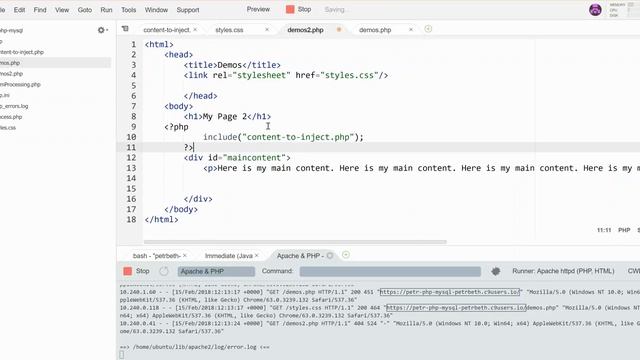Screen dimensions: 640x360
Task: Click the Apache & PHP tab running indicator
Action: (330, 256)
